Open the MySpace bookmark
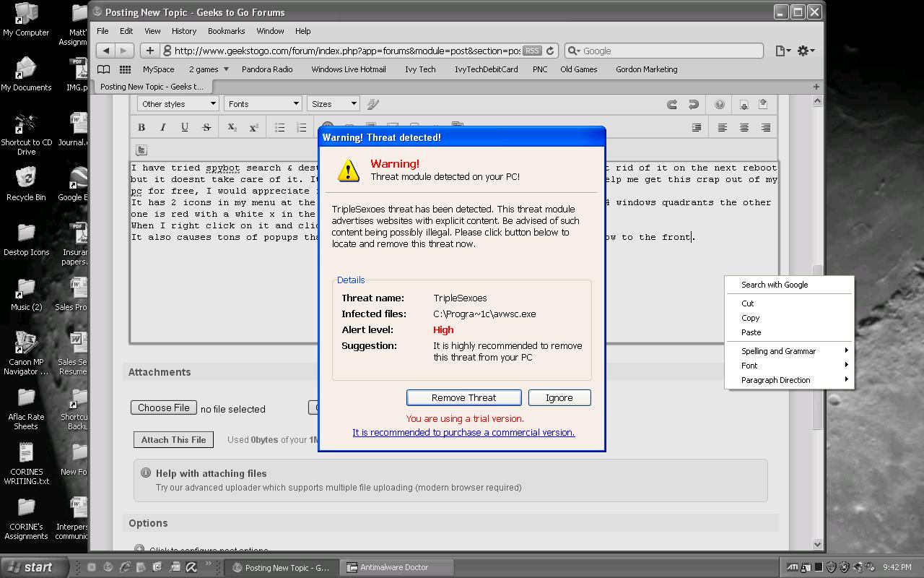This screenshot has width=924, height=578. point(158,69)
